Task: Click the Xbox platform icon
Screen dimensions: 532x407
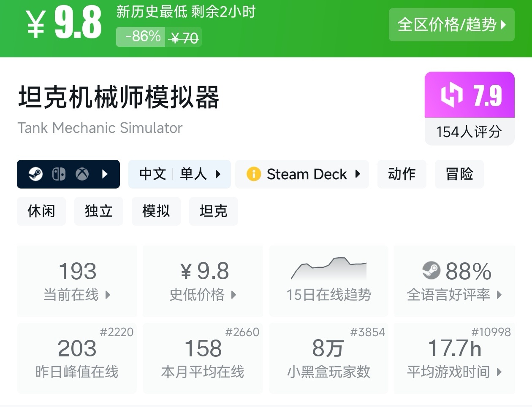Action: pyautogui.click(x=82, y=174)
